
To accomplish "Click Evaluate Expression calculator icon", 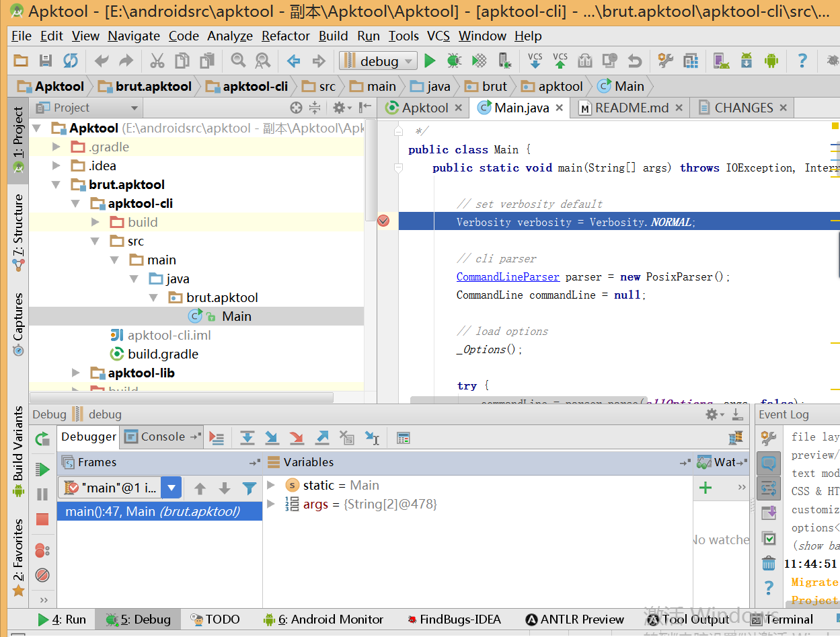I will (404, 438).
